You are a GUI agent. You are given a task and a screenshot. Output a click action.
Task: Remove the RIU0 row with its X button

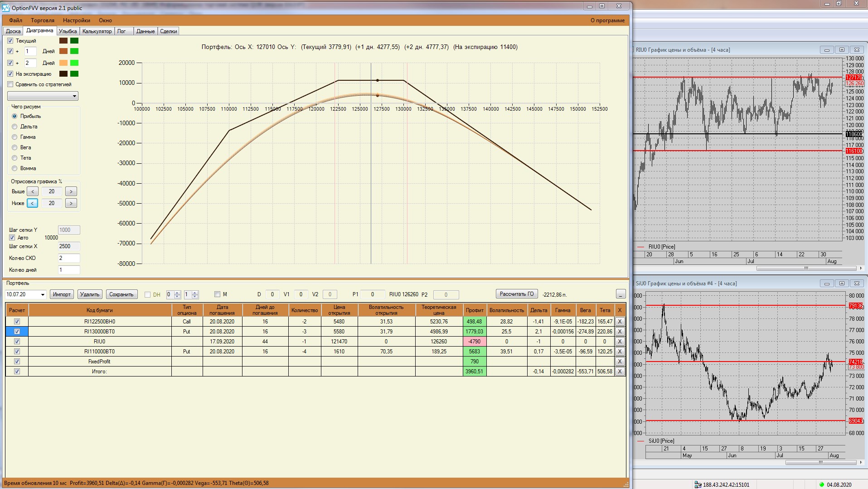[x=620, y=342]
